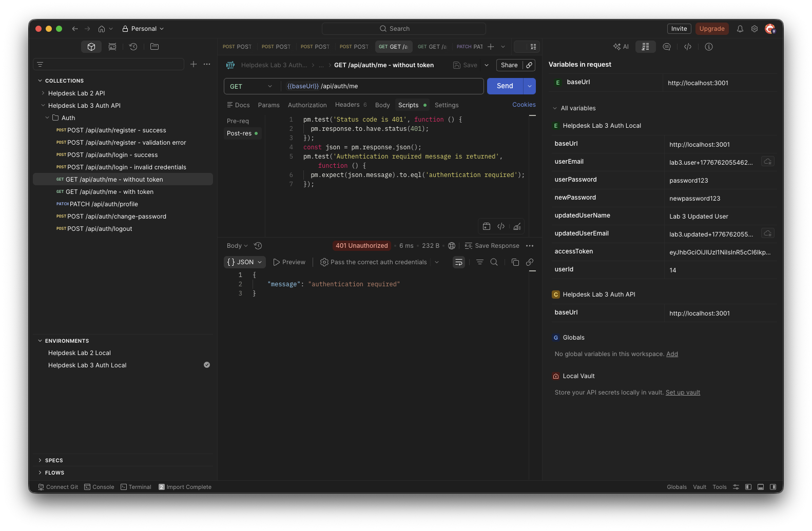
Task: Toggle the left sidebar from the status bar
Action: point(748,487)
